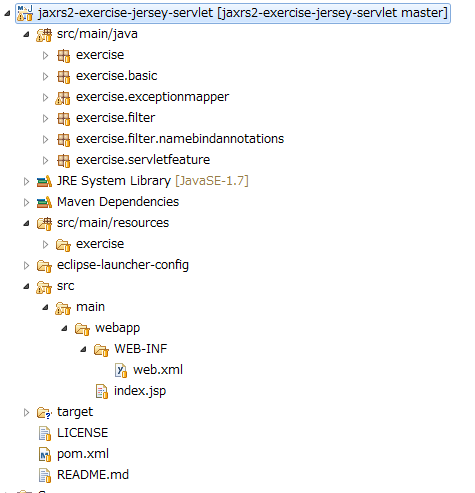Collapse the WEB-INF folder
This screenshot has width=475, height=493.
click(83, 349)
